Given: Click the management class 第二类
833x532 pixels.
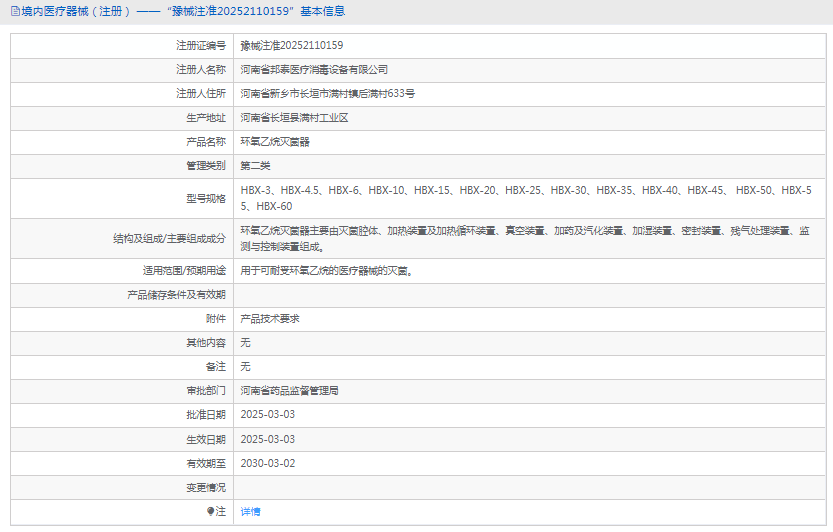Looking at the screenshot, I should [255, 166].
